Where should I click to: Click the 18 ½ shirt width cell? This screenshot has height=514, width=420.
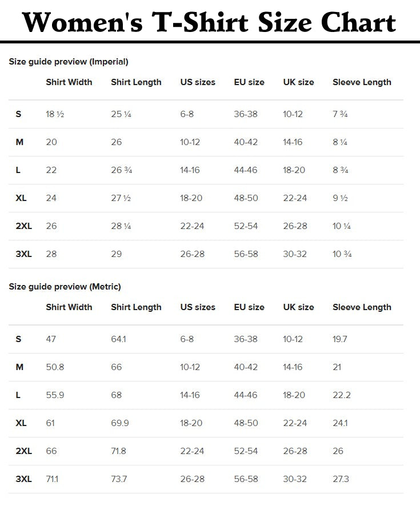55,114
